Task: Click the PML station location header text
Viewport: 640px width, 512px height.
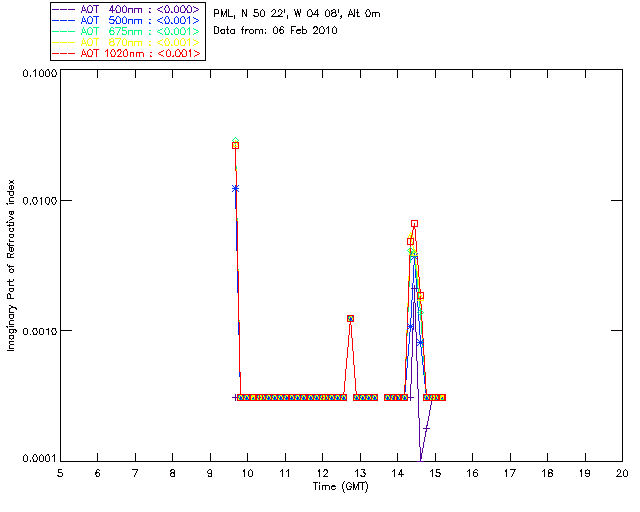Action: point(297,13)
